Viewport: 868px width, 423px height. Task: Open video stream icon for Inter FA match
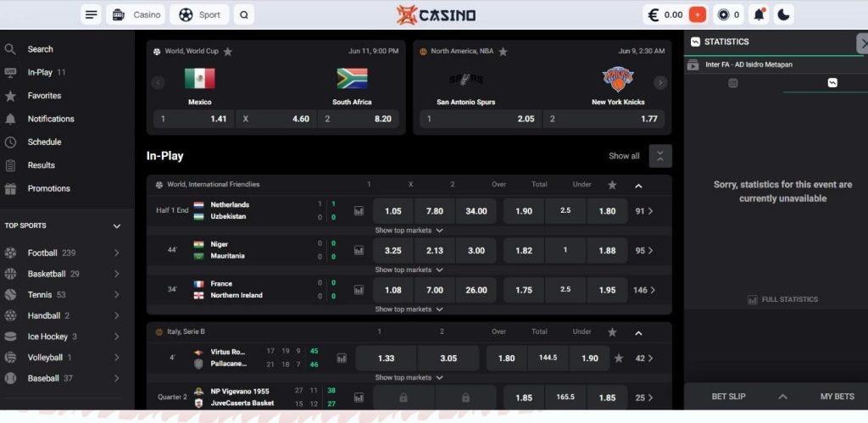click(693, 64)
